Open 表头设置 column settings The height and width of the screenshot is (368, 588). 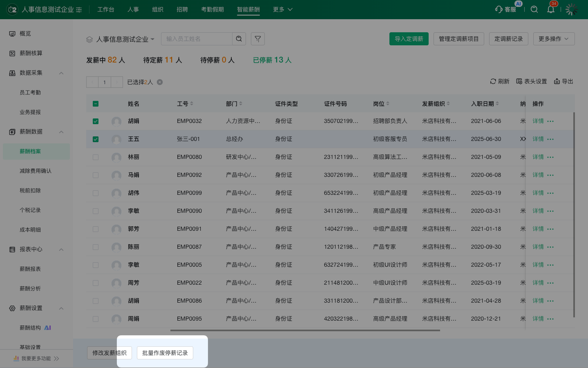(x=531, y=82)
